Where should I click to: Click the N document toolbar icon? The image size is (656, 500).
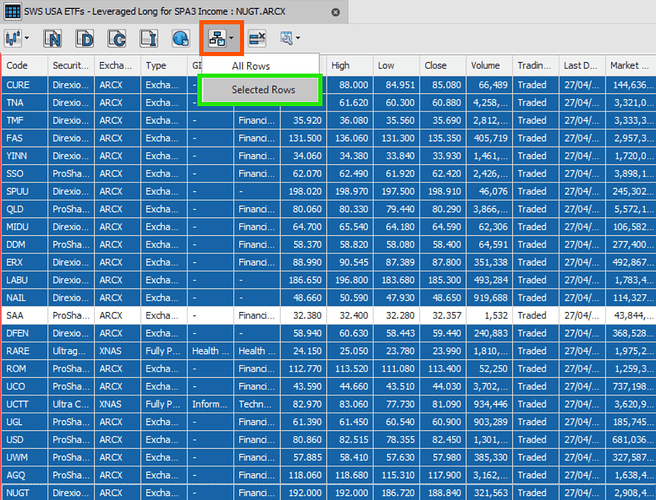pos(53,38)
